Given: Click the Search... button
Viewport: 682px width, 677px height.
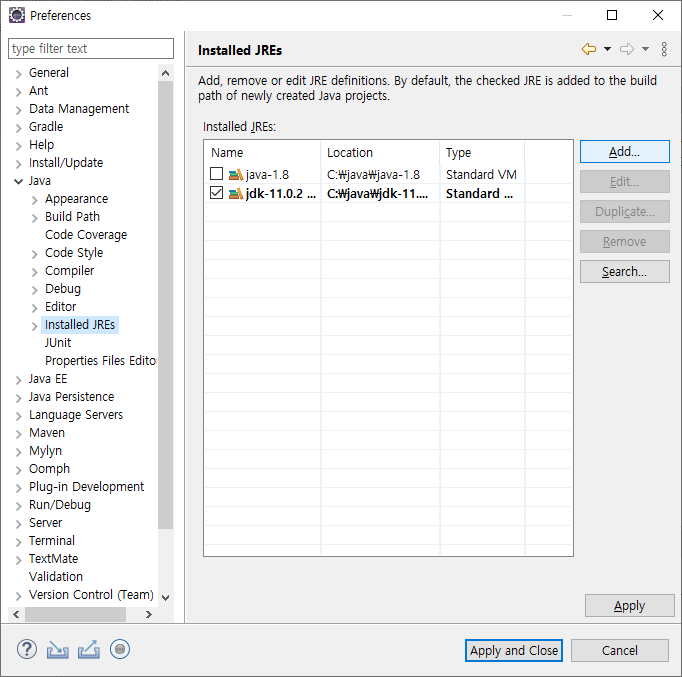Looking at the screenshot, I should point(624,272).
